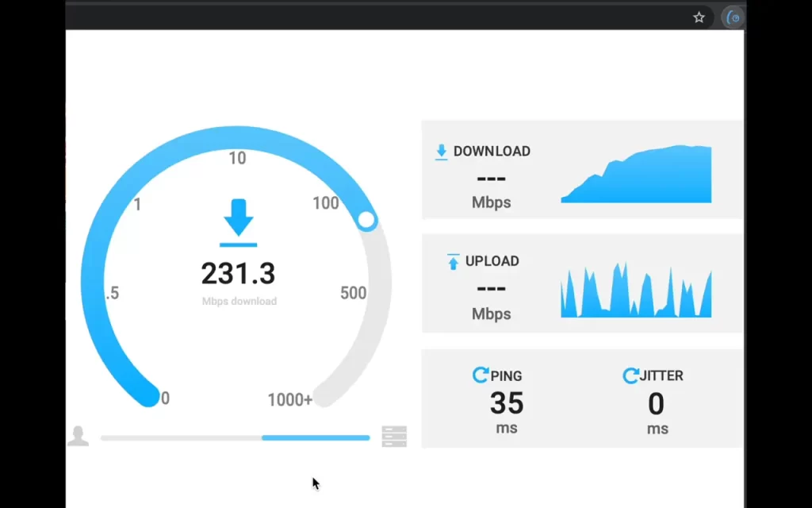812x508 pixels.
Task: Click the upload arrow beside the UPLOAD label
Action: pyautogui.click(x=452, y=260)
